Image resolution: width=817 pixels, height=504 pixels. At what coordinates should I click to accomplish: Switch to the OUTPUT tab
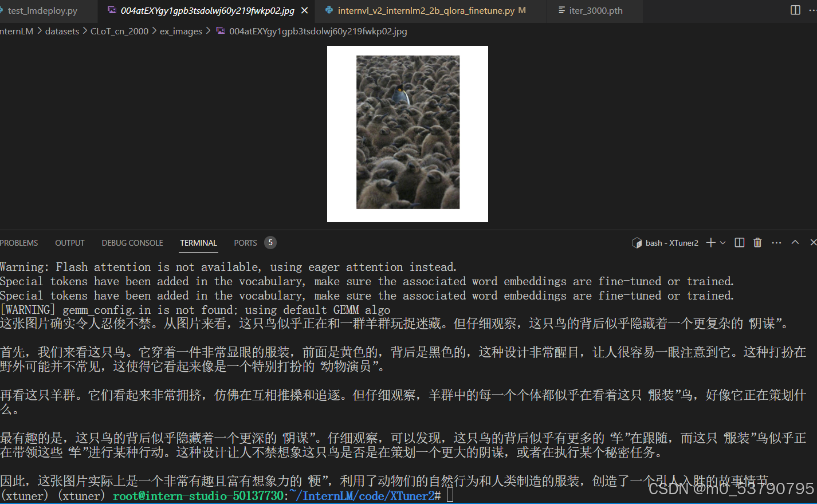[x=69, y=242]
